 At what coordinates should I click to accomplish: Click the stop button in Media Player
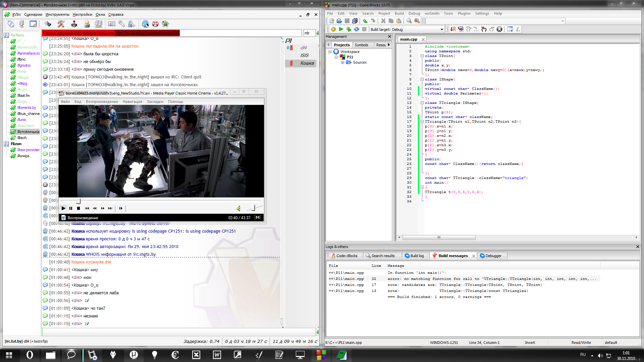click(x=78, y=208)
